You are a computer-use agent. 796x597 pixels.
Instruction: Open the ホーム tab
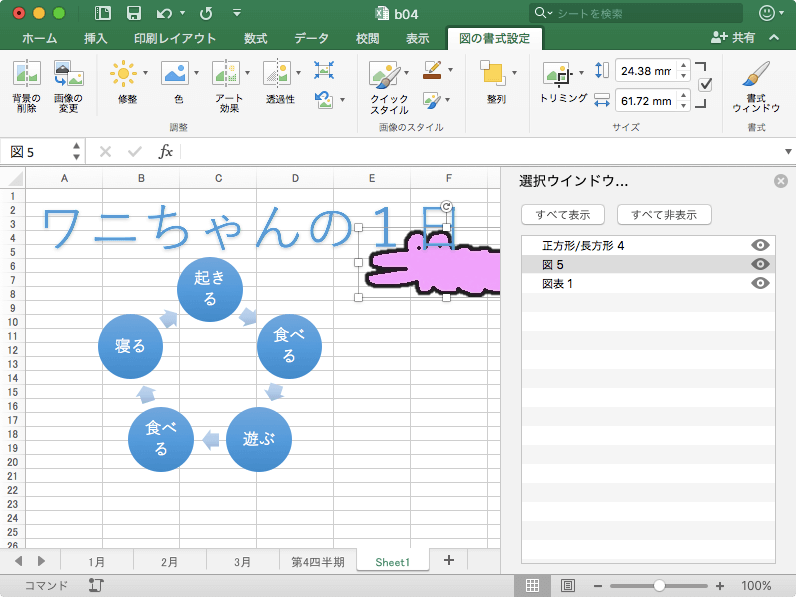click(40, 38)
